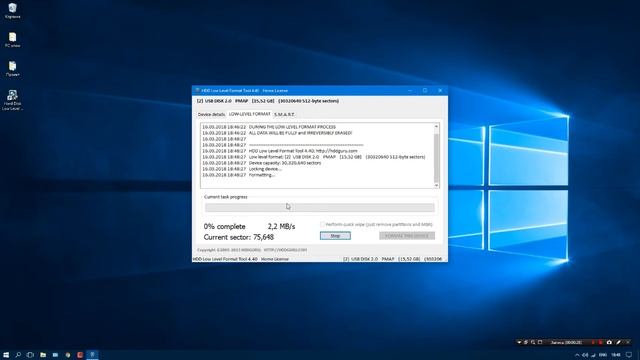Open the taskbar clock

(x=616, y=355)
